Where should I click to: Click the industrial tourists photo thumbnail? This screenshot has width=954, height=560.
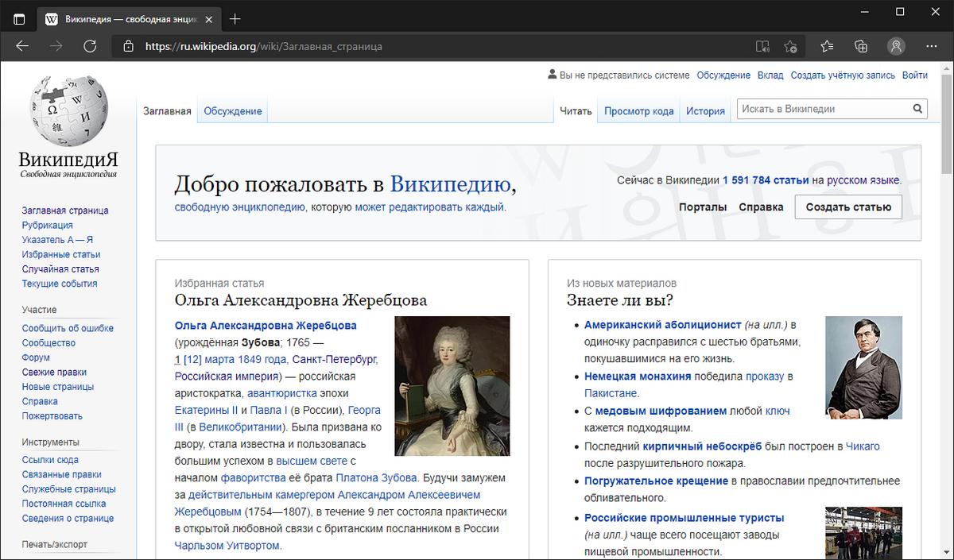click(863, 533)
